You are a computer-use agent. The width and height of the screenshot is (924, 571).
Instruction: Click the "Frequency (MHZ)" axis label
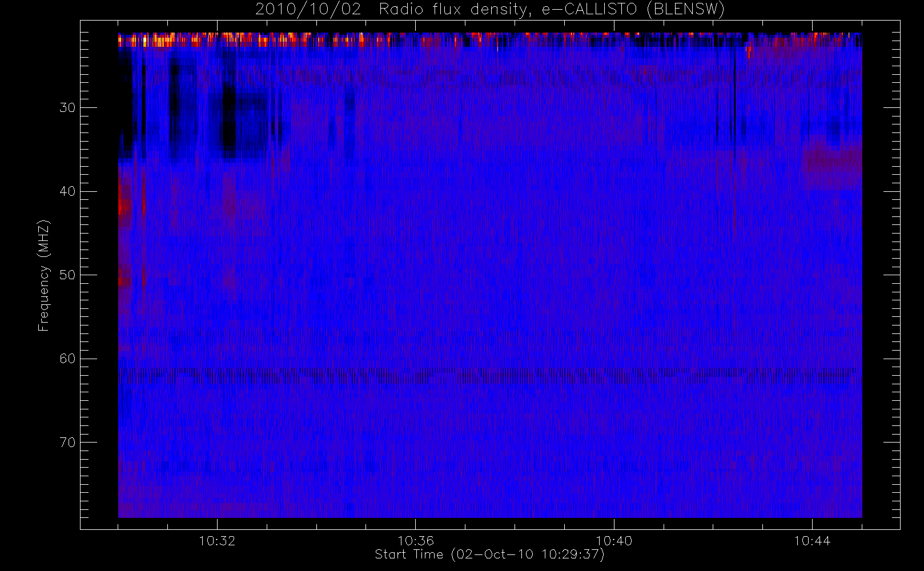(43, 275)
